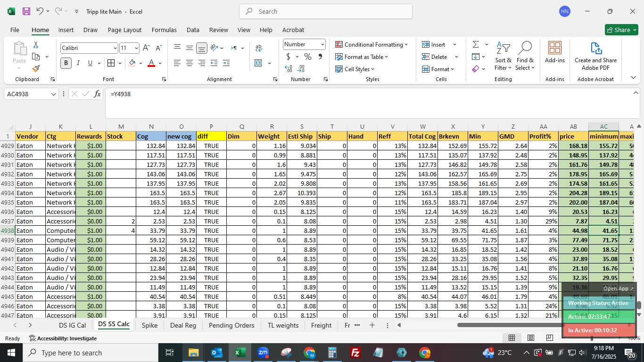Open the Number Format dropdown
Viewport: 644px width, 362px height.
pos(322,44)
